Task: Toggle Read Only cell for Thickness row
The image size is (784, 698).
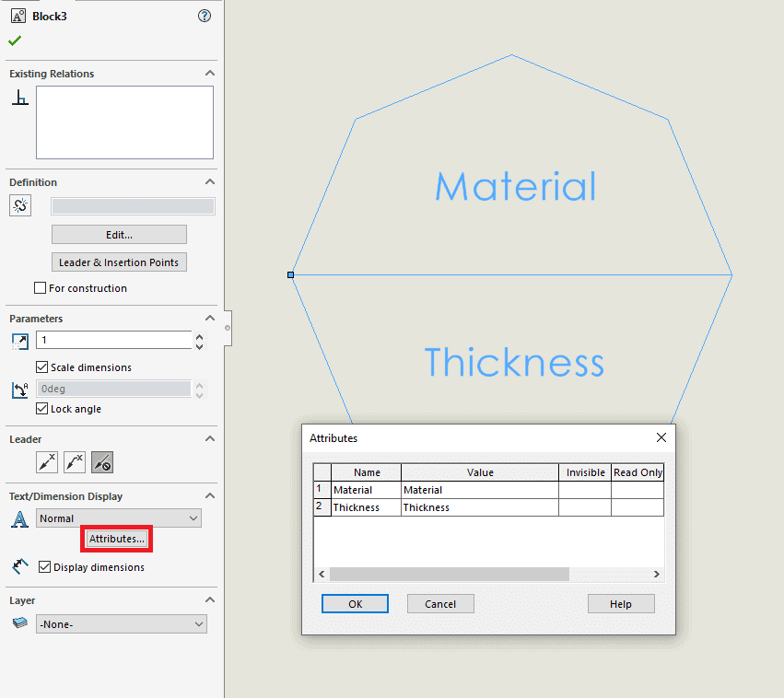Action: point(638,507)
